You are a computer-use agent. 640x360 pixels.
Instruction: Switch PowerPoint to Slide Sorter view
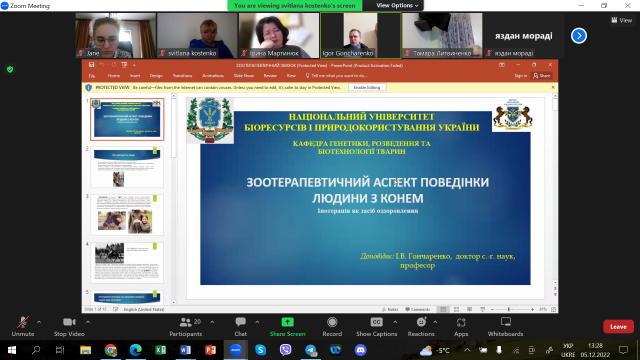[456, 309]
